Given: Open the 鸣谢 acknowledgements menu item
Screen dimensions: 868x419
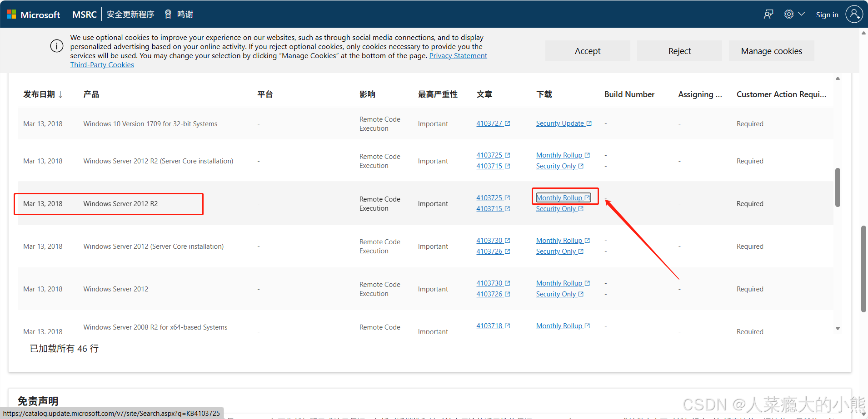Looking at the screenshot, I should click(179, 15).
